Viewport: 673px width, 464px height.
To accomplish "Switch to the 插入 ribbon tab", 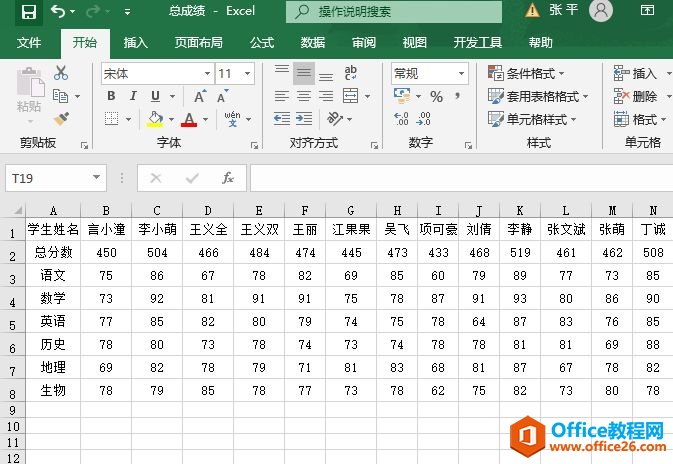I will tap(135, 43).
